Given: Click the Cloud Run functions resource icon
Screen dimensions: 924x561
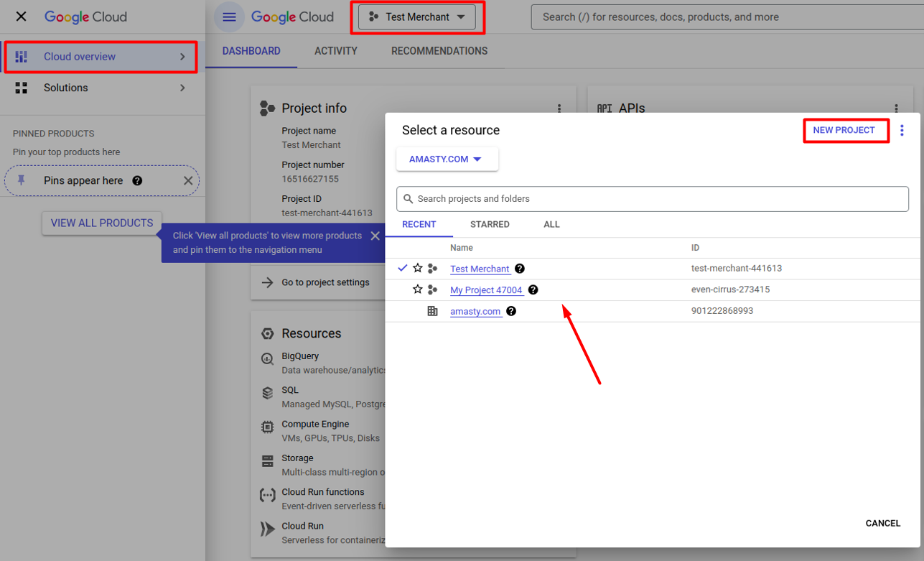Looking at the screenshot, I should [267, 495].
